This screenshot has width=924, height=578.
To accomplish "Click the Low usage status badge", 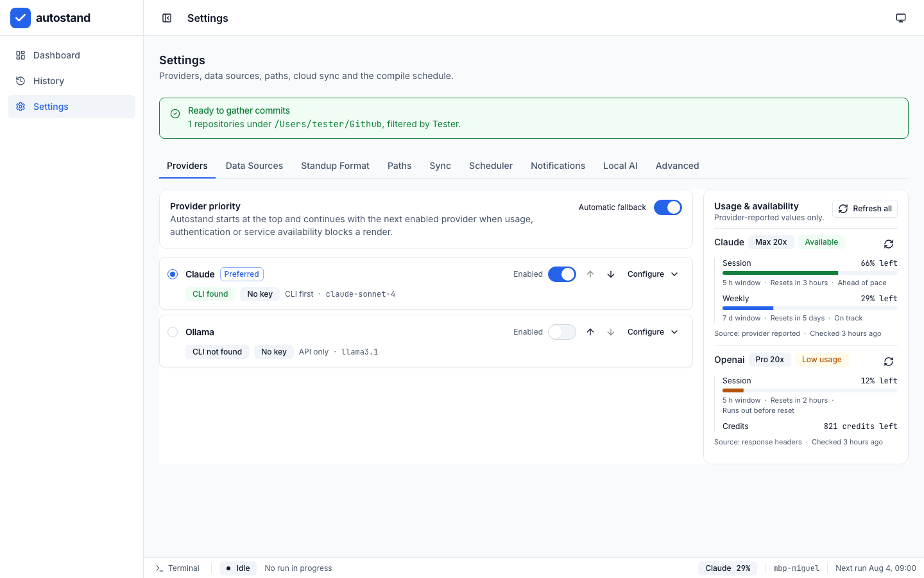I will pyautogui.click(x=822, y=360).
